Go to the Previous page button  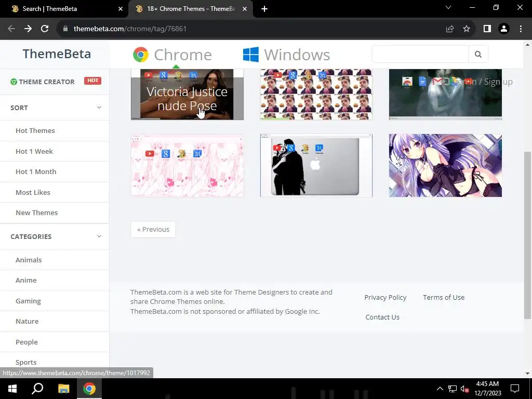(153, 229)
